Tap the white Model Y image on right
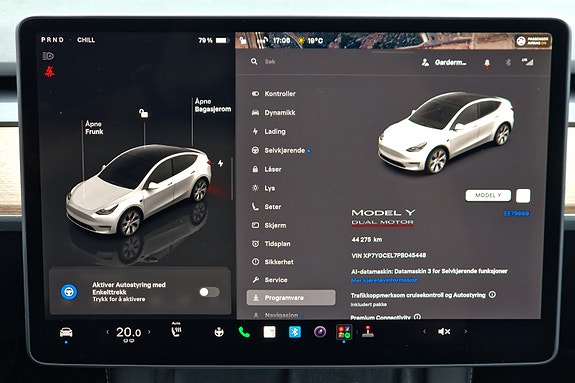 click(446, 133)
